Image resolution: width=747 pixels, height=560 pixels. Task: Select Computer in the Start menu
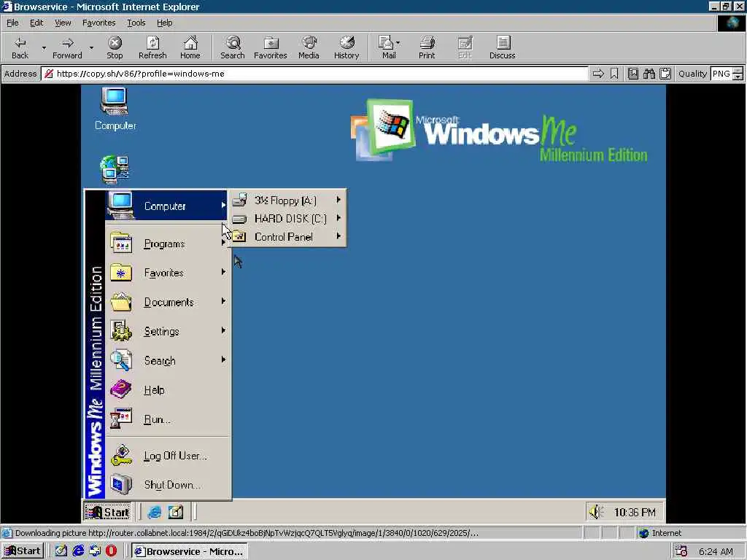tap(166, 206)
